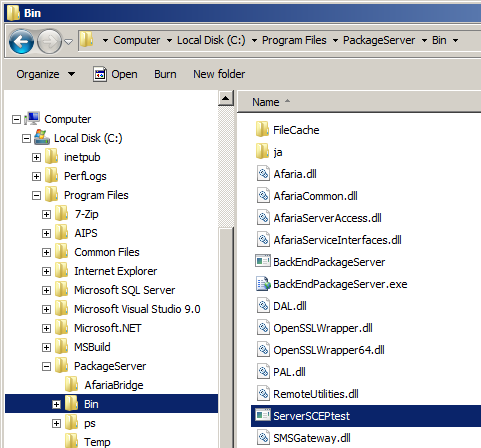Click the Open toolbar button
The width and height of the screenshot is (481, 448).
pos(115,74)
